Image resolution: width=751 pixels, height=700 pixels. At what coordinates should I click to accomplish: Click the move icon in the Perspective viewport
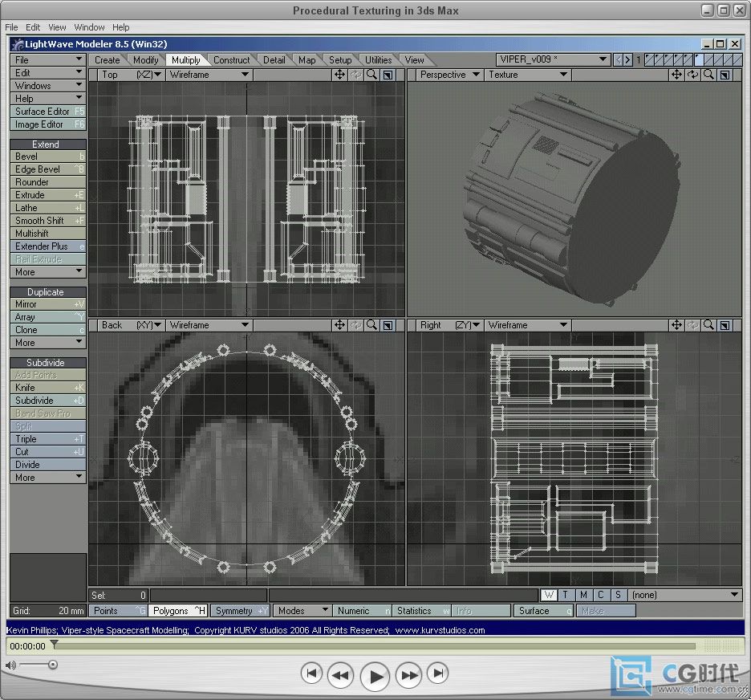676,75
